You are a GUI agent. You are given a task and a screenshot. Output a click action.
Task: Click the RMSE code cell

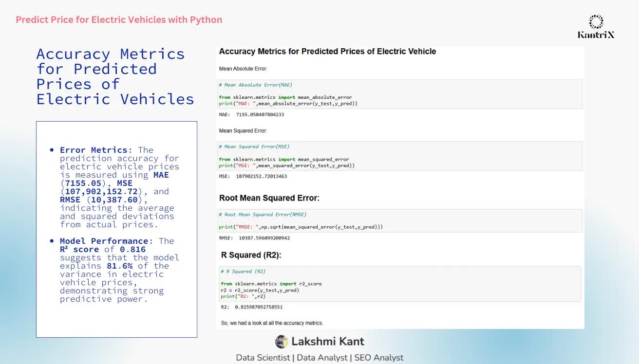point(399,221)
